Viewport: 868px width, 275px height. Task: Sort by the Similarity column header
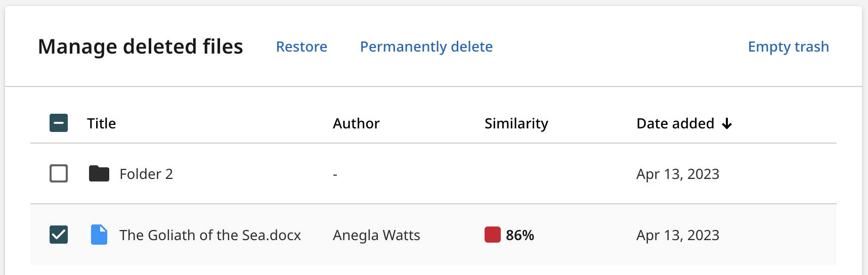[x=516, y=123]
